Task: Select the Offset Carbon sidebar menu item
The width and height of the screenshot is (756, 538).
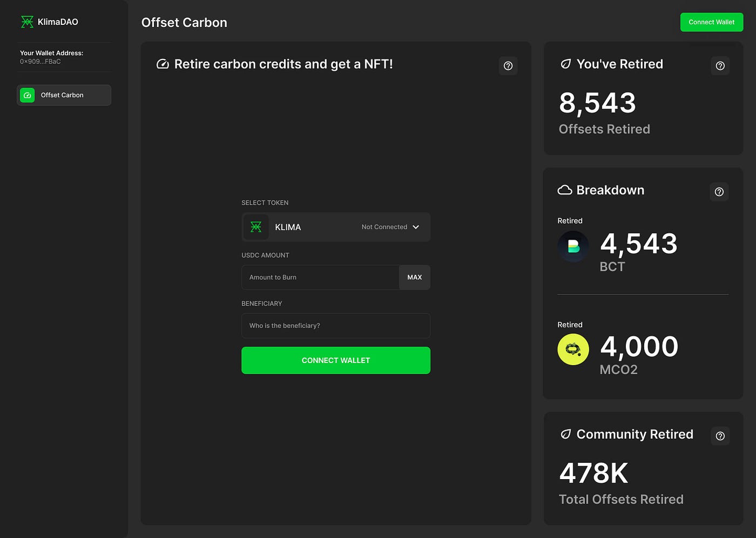Action: click(64, 95)
